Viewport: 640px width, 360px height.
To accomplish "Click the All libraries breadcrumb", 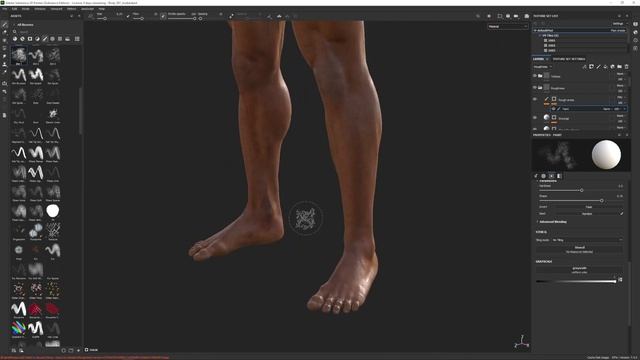I will tap(25, 25).
